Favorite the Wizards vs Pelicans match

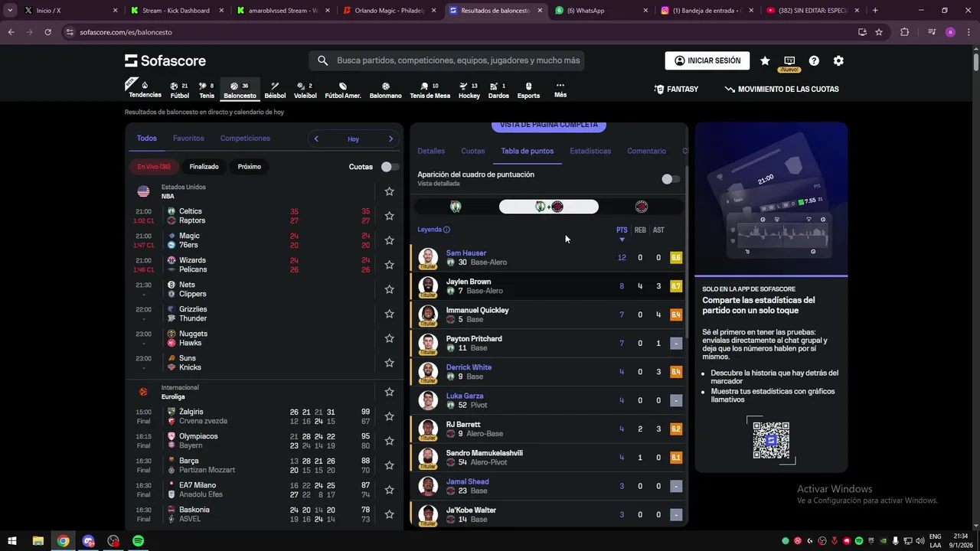pyautogui.click(x=389, y=265)
